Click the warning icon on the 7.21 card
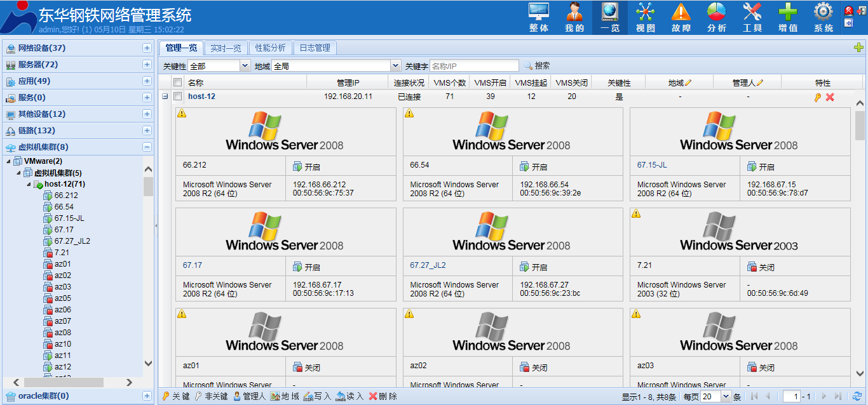This screenshot has width=868, height=405. (x=636, y=213)
